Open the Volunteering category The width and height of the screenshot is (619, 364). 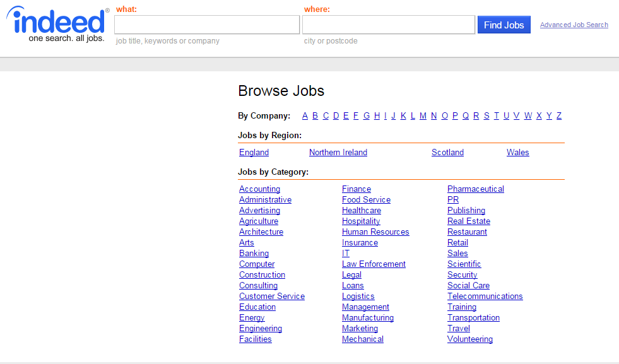coord(469,339)
